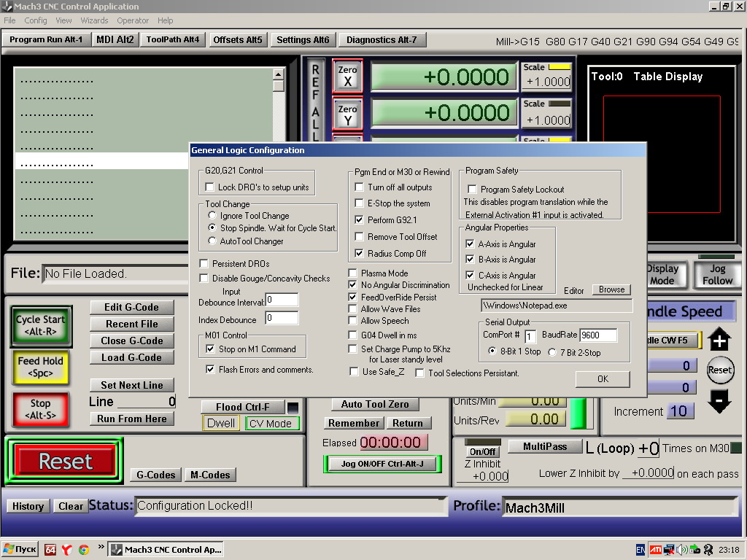
Task: Select Ignore Tool Change option
Action: click(212, 215)
